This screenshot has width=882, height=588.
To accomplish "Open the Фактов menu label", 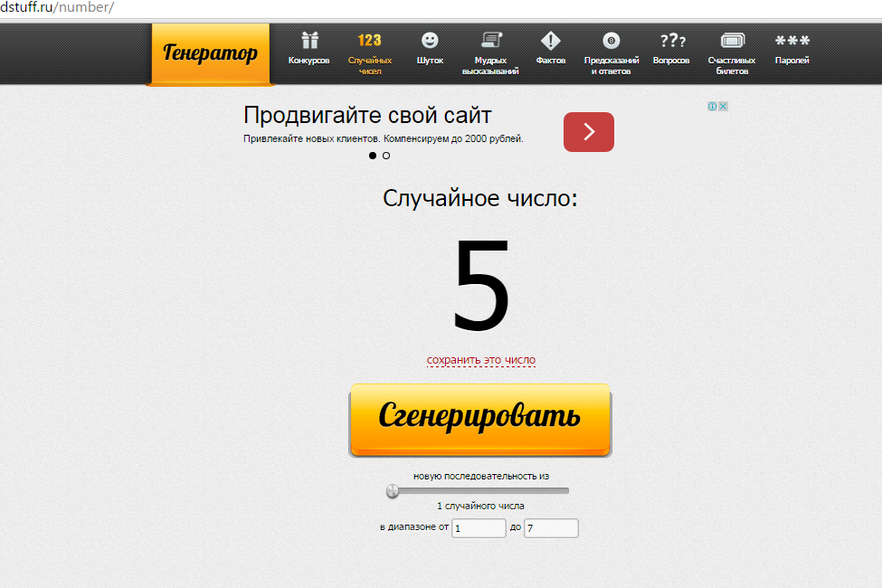I will 551,61.
